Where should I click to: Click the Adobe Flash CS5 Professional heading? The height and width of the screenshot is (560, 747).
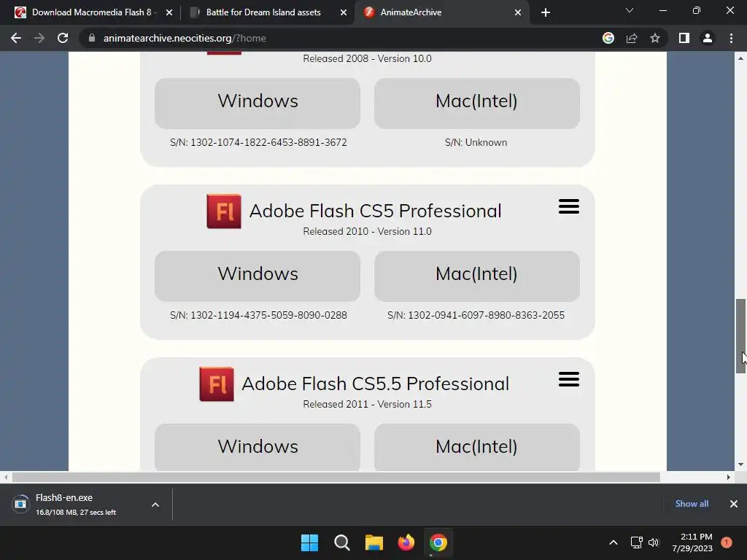coord(376,211)
